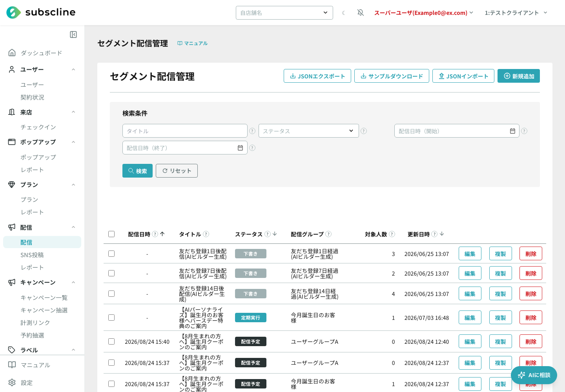Collapse the ユーザー sidebar section
Viewport: 565px width, 392px height.
pos(73,69)
